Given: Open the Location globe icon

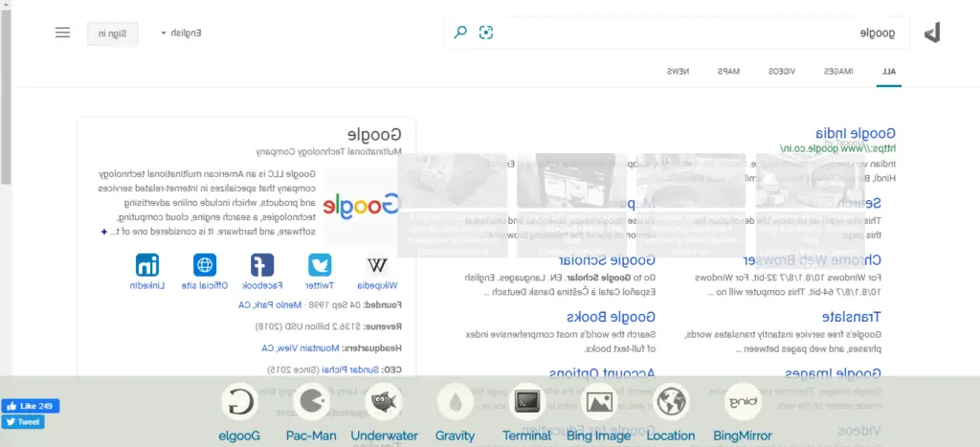Looking at the screenshot, I should [x=671, y=401].
